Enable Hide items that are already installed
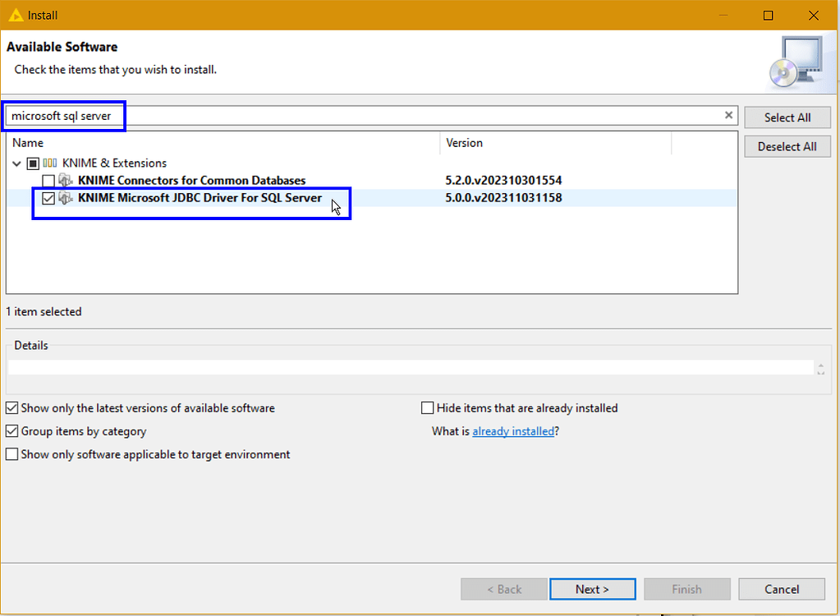Image resolution: width=840 pixels, height=616 pixels. tap(427, 407)
